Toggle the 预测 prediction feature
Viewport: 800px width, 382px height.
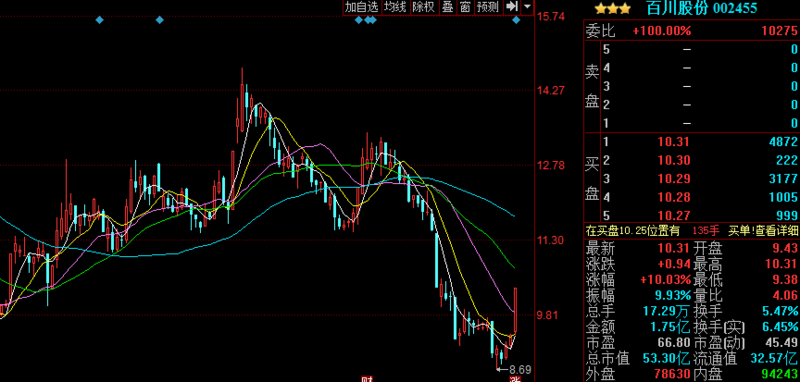[x=487, y=7]
